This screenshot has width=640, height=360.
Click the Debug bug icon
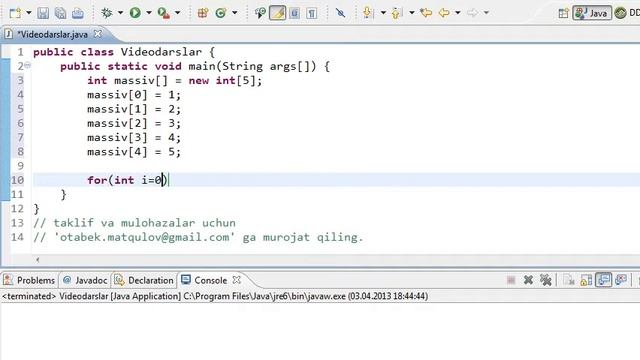(107, 13)
